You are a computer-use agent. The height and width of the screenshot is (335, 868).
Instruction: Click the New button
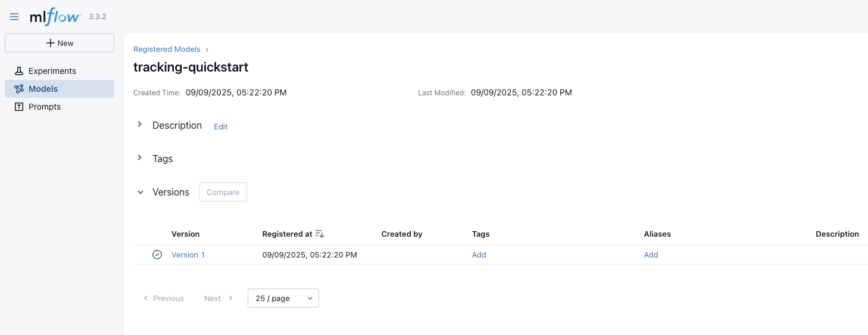click(x=60, y=43)
